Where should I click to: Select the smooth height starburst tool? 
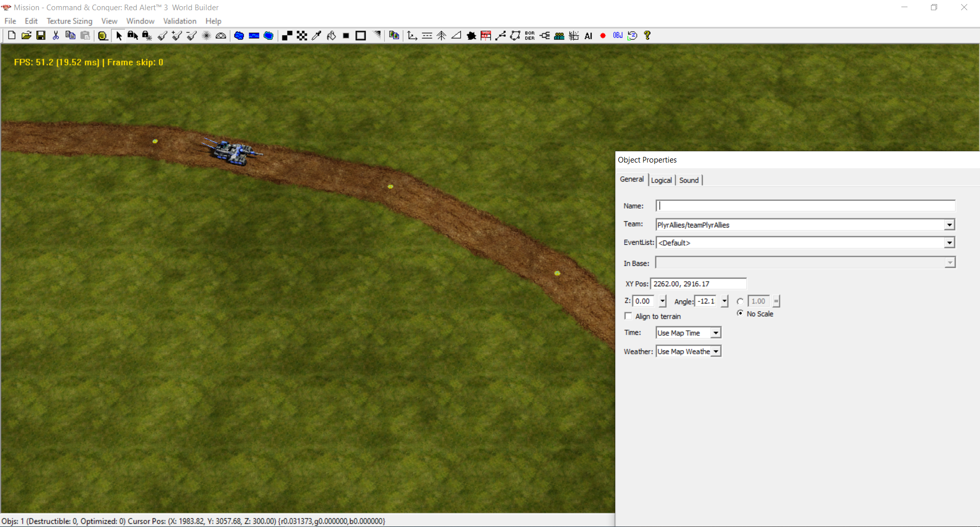coord(206,35)
